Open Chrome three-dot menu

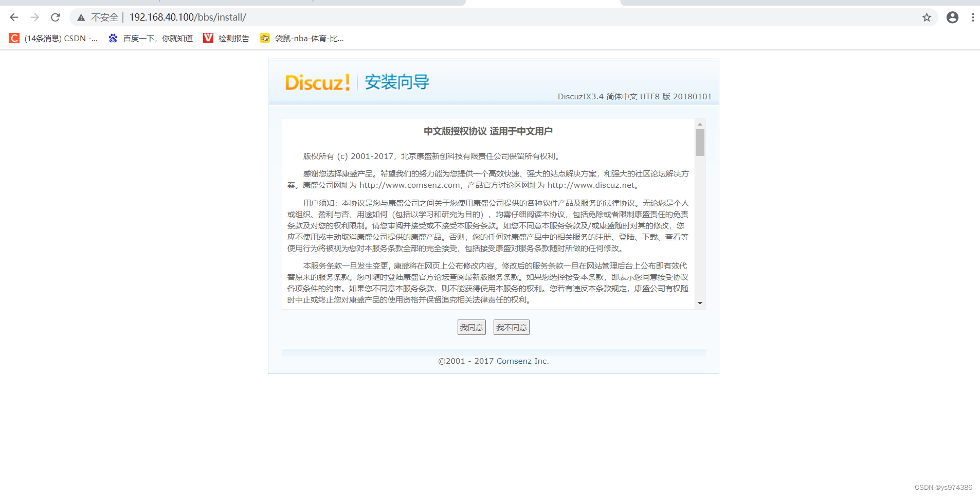[973, 17]
